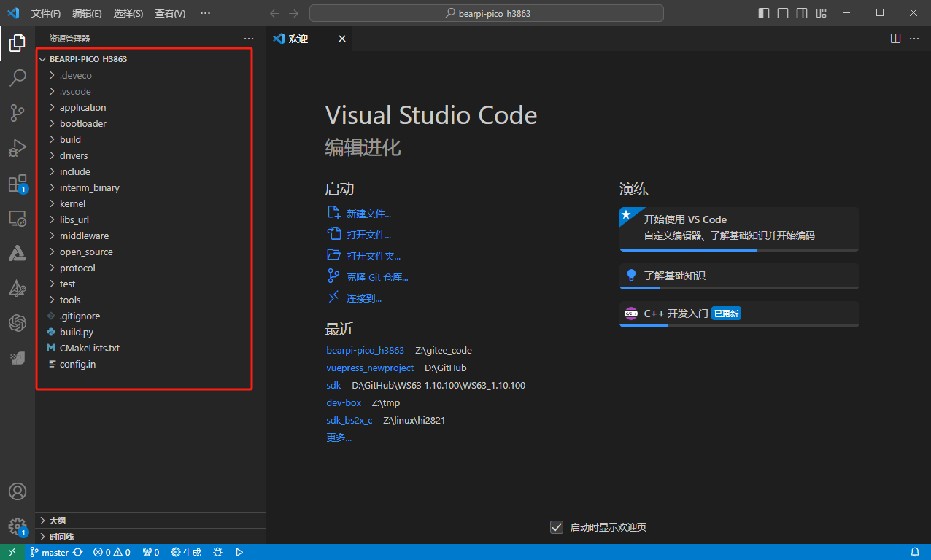Split the editor to the right
This screenshot has height=560, width=931.
tap(895, 39)
